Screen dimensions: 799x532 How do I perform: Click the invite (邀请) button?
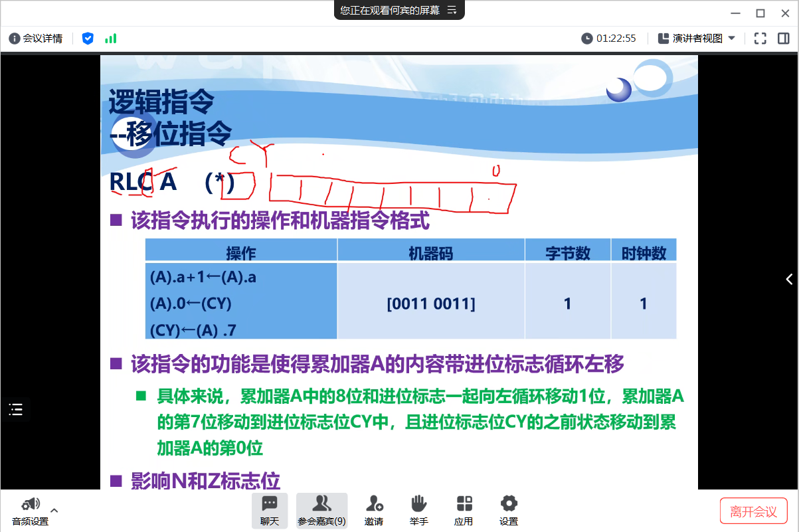pyautogui.click(x=374, y=511)
